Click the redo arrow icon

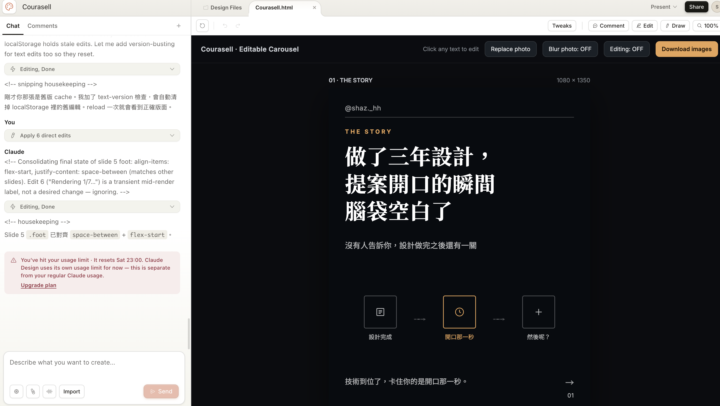(x=238, y=26)
